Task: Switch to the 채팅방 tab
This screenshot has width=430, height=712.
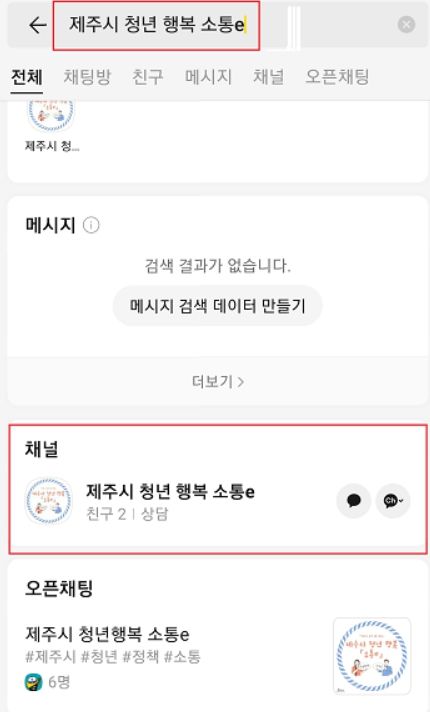Action: tap(87, 77)
